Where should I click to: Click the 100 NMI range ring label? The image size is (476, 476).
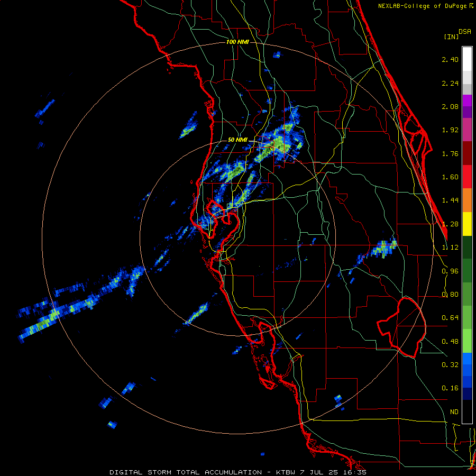click(x=237, y=42)
